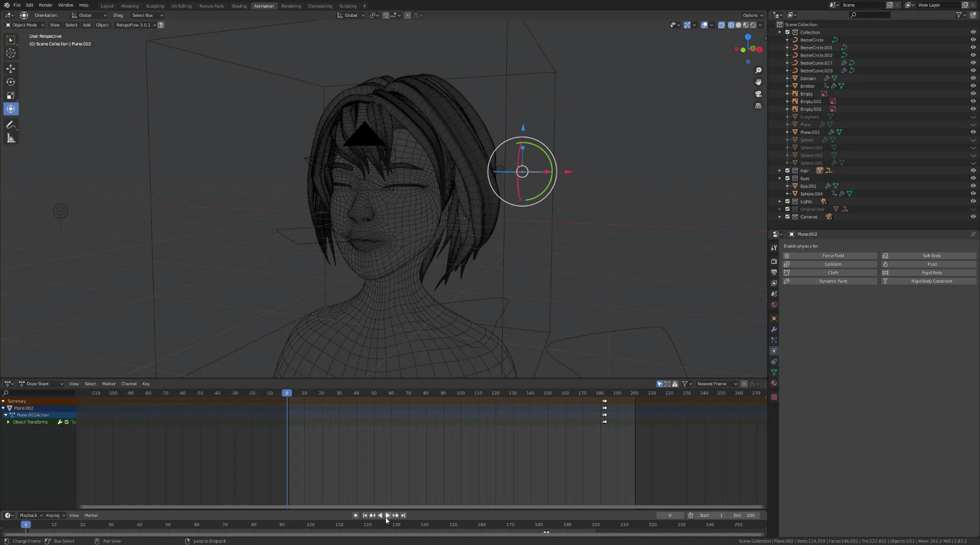The height and width of the screenshot is (545, 980).
Task: Expand the Hair collection in the outliner
Action: pyautogui.click(x=780, y=170)
